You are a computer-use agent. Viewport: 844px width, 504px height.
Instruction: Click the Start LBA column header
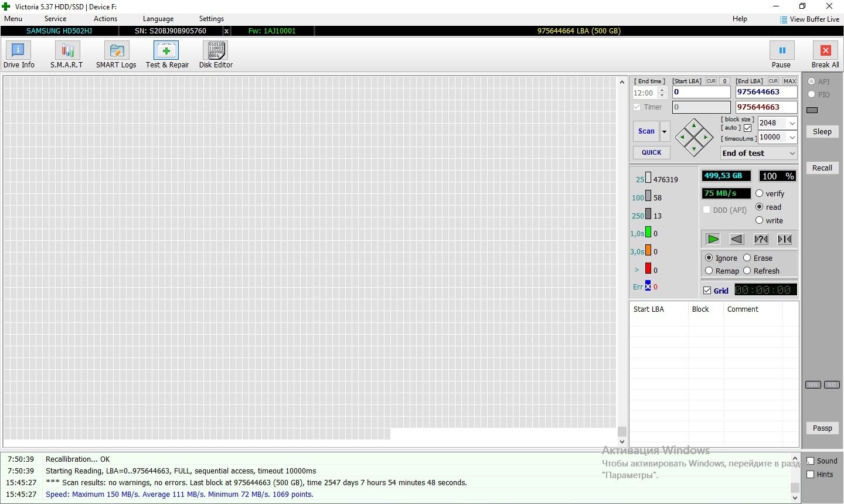tap(658, 309)
